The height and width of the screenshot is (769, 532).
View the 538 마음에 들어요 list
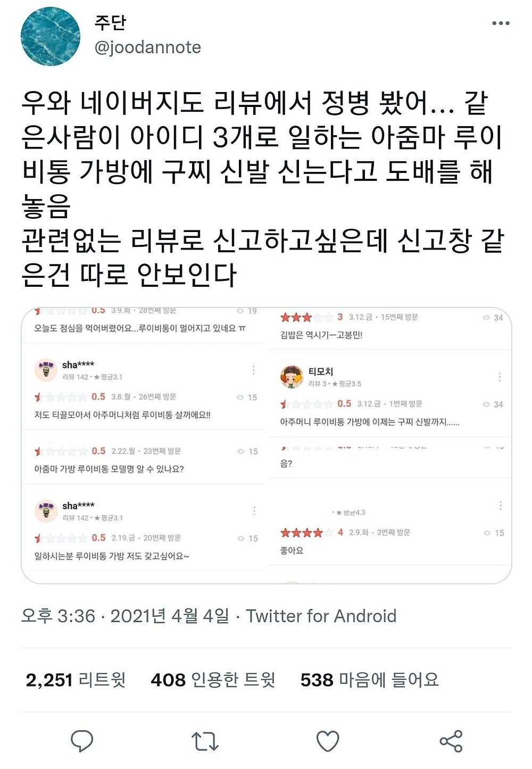[x=370, y=680]
